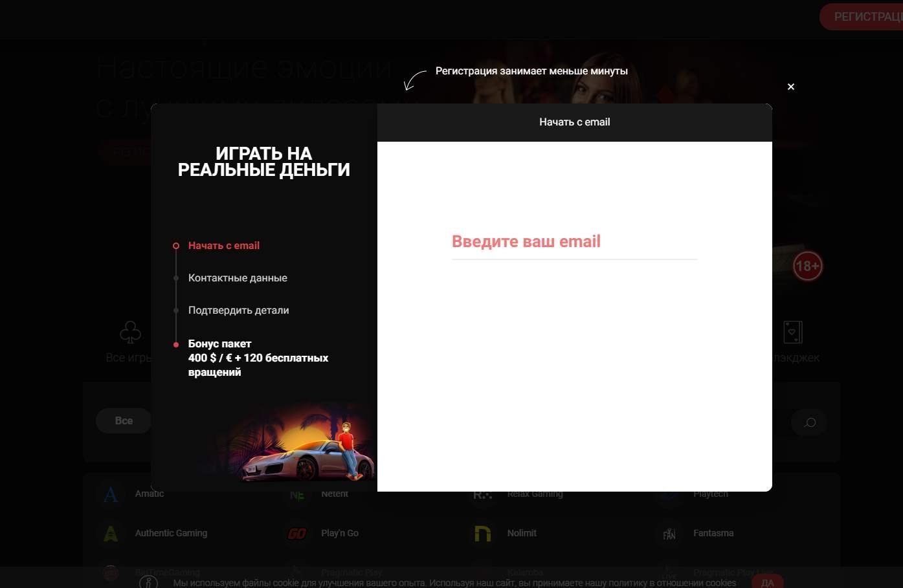Click the Authentic Gaming logo icon
This screenshot has height=588, width=903.
click(x=111, y=534)
